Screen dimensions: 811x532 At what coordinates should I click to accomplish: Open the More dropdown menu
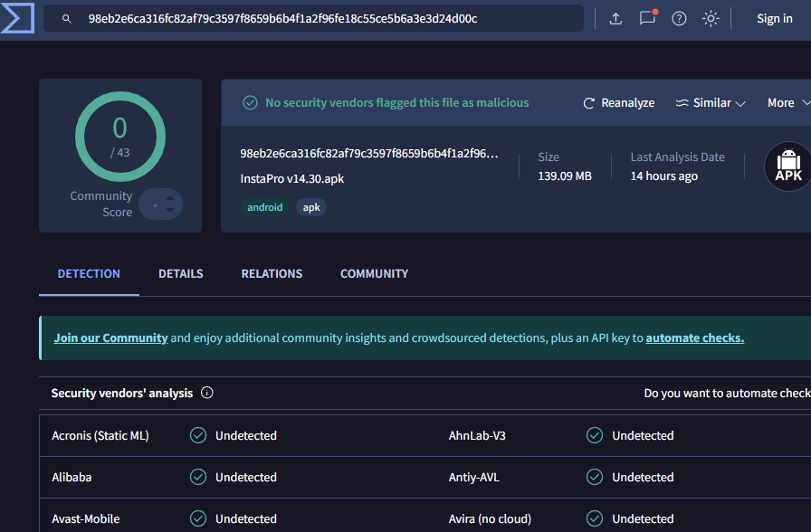786,103
